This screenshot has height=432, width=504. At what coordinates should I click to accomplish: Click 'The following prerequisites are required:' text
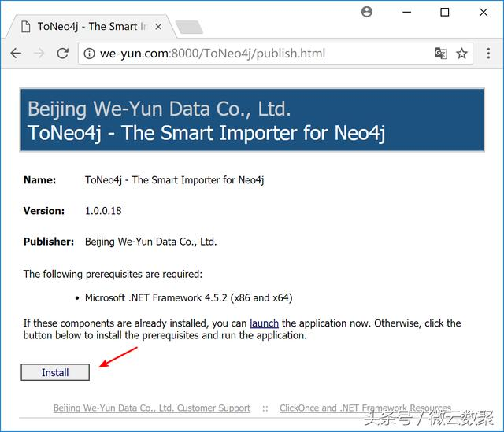coord(113,274)
